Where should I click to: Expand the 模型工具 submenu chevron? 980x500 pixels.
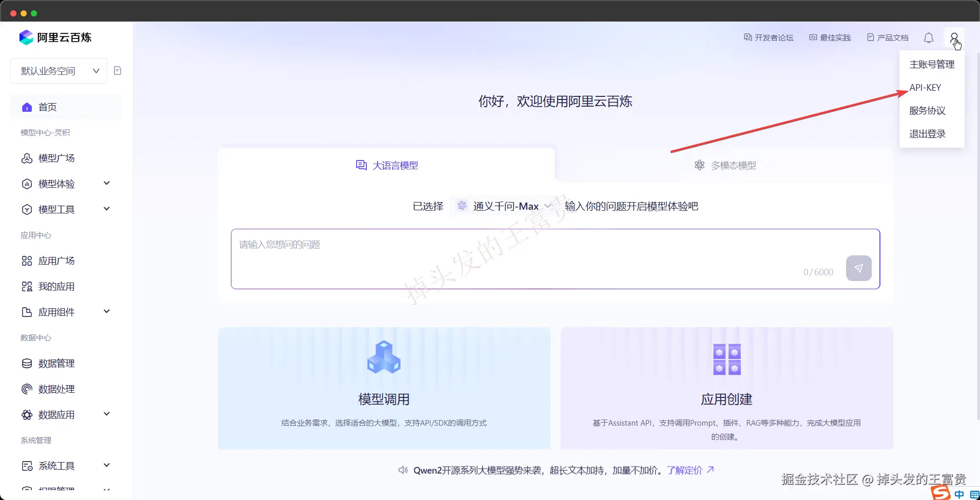pyautogui.click(x=107, y=209)
